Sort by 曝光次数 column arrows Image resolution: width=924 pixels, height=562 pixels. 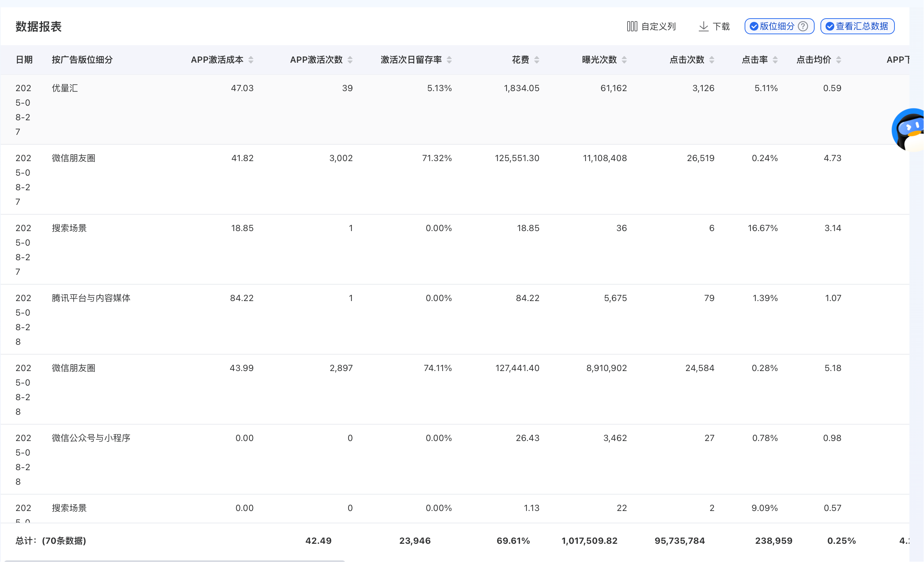click(625, 60)
